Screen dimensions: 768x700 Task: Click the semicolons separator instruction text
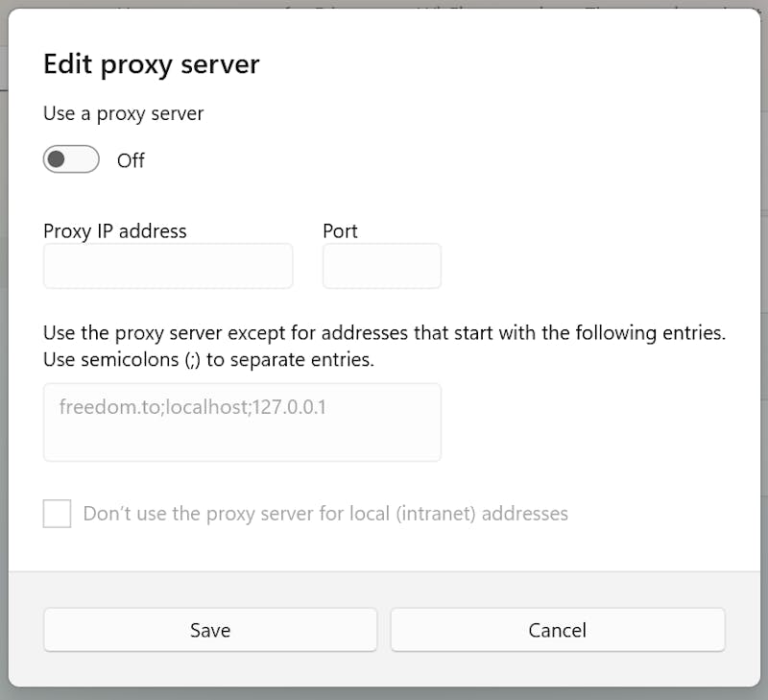(x=208, y=360)
